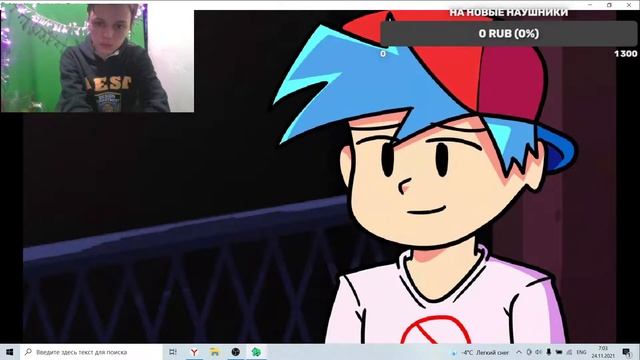
Task: Open the weather widget showing -4°C
Action: coord(480,352)
